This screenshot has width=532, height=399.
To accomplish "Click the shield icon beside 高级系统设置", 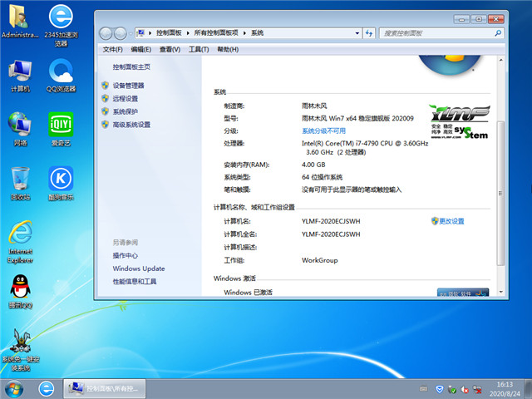I will [106, 125].
